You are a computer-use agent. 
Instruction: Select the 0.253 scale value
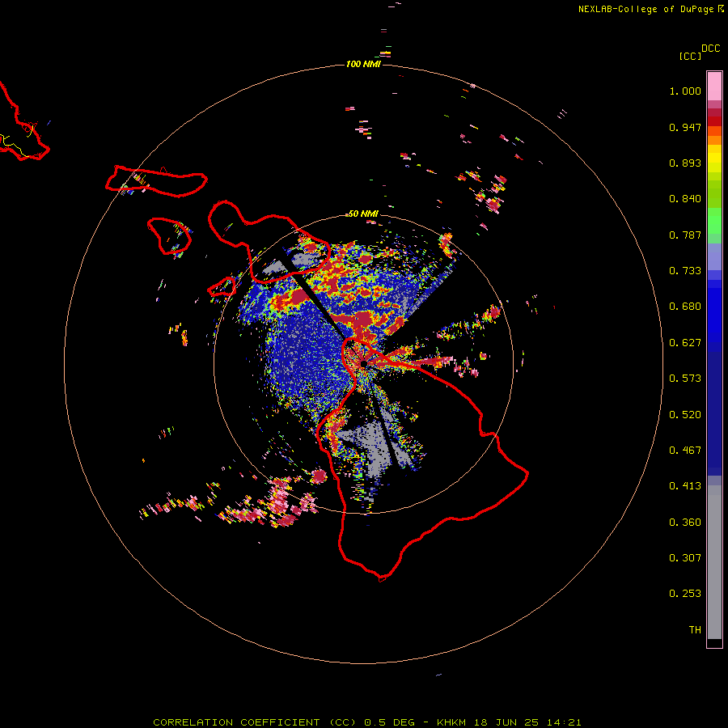pyautogui.click(x=685, y=594)
